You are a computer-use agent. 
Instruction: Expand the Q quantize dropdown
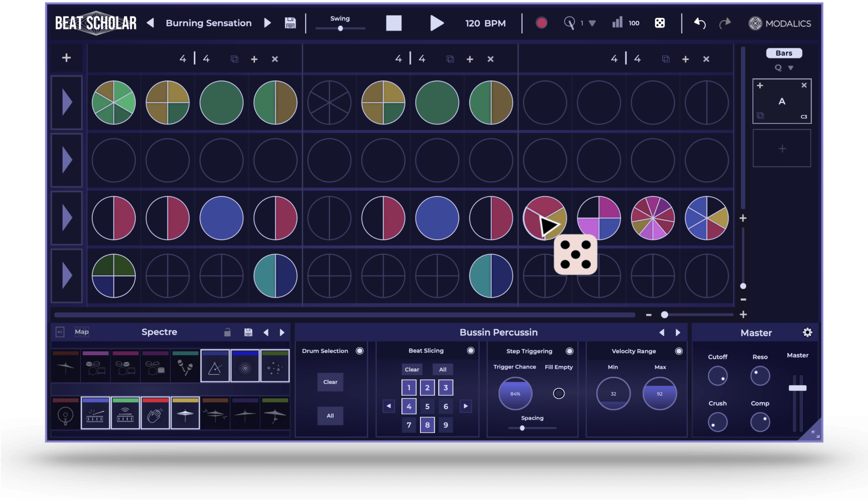[790, 68]
